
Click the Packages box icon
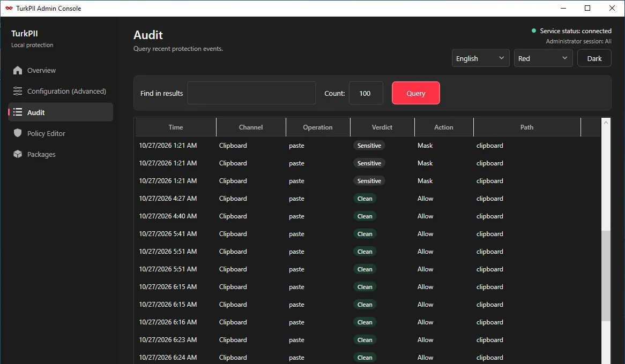[18, 154]
